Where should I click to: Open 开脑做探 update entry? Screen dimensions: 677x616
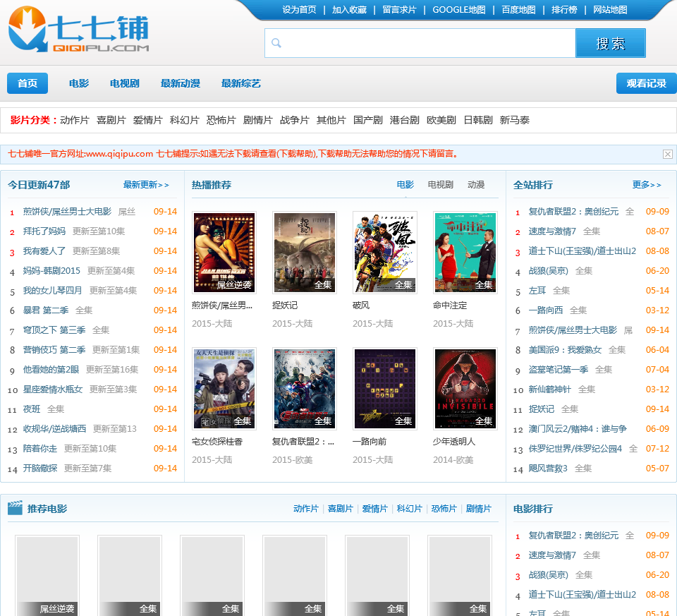pos(40,469)
